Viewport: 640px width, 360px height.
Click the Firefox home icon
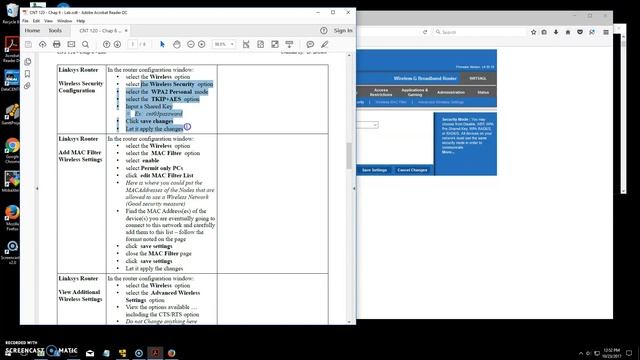pyautogui.click(x=568, y=32)
